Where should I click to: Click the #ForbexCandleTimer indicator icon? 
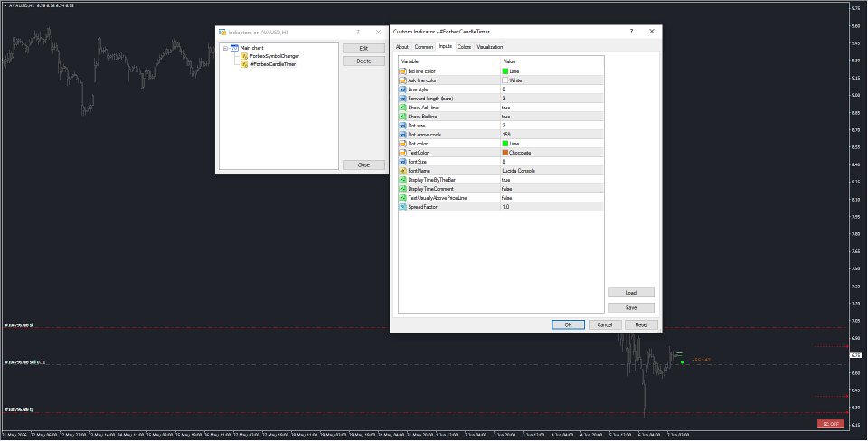pyautogui.click(x=244, y=64)
